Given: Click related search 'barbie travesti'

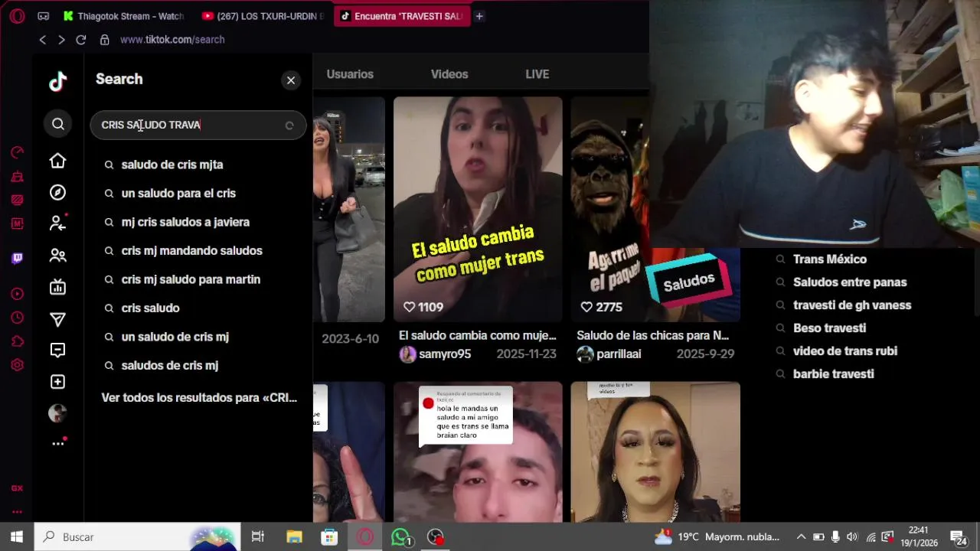Looking at the screenshot, I should 833,374.
